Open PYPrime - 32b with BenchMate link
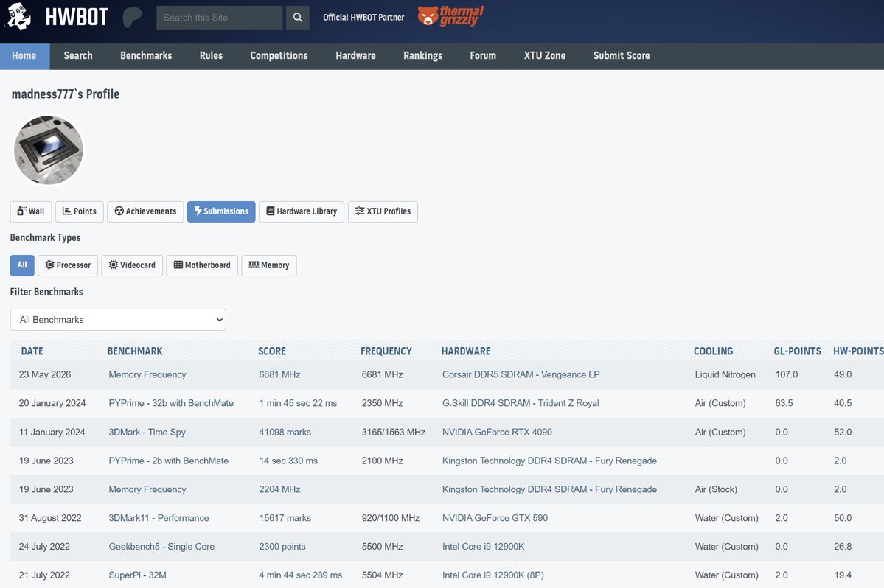The height and width of the screenshot is (588, 884). [171, 403]
